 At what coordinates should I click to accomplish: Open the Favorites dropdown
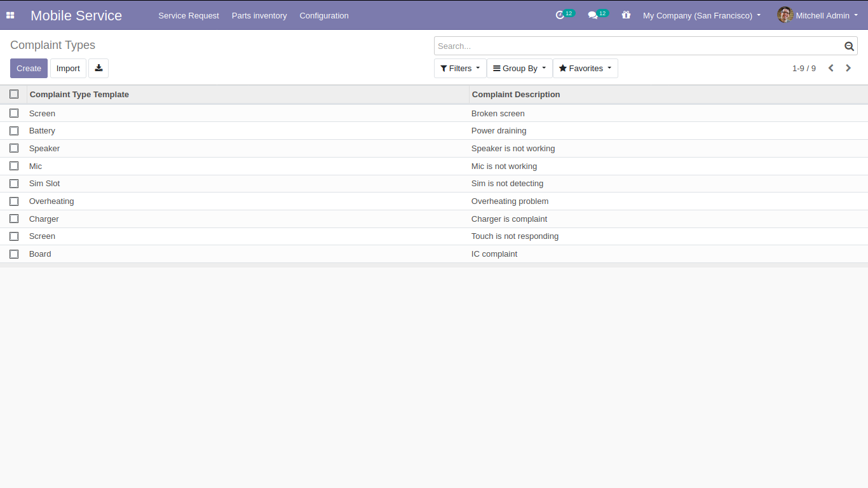point(585,69)
